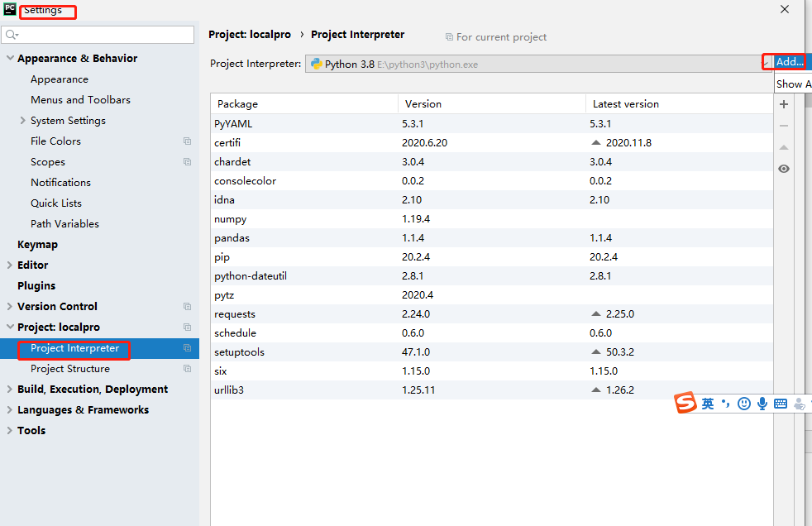Click upgrade arrow next to requests 2.25.0
Image resolution: width=812 pixels, height=526 pixels.
click(x=596, y=313)
